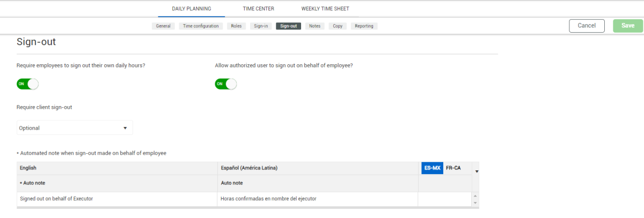Open the Time configuration section
644x218 pixels.
click(201, 26)
